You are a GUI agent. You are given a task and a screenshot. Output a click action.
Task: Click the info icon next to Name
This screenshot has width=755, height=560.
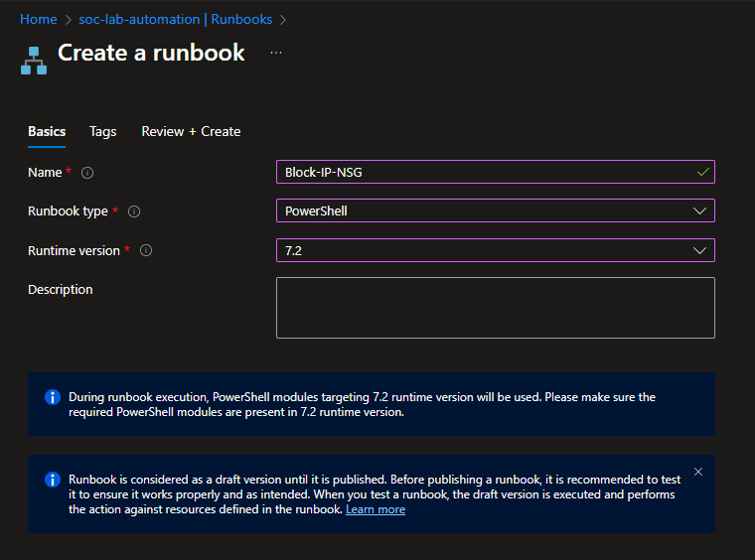(87, 173)
